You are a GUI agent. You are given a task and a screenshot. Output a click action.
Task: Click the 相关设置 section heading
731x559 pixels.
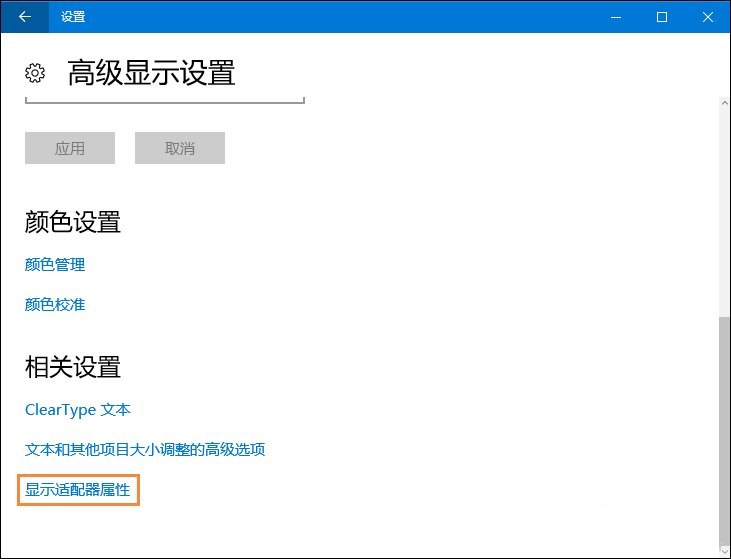73,367
